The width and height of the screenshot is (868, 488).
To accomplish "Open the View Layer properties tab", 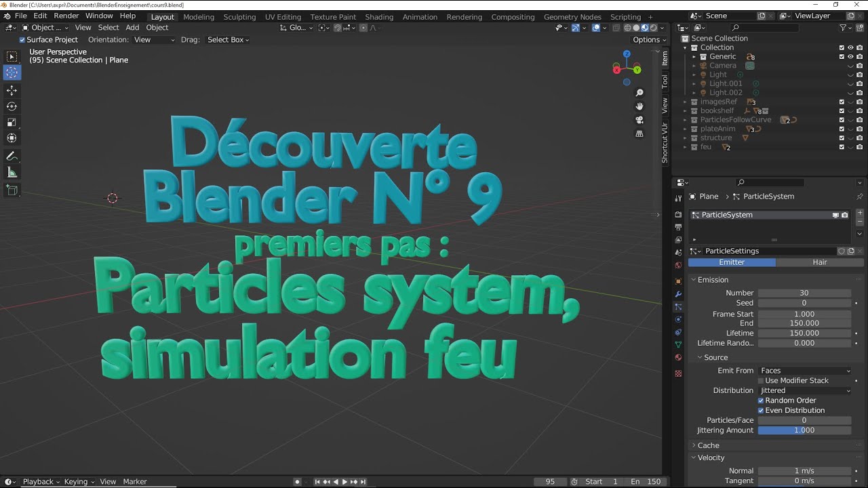I will (678, 239).
